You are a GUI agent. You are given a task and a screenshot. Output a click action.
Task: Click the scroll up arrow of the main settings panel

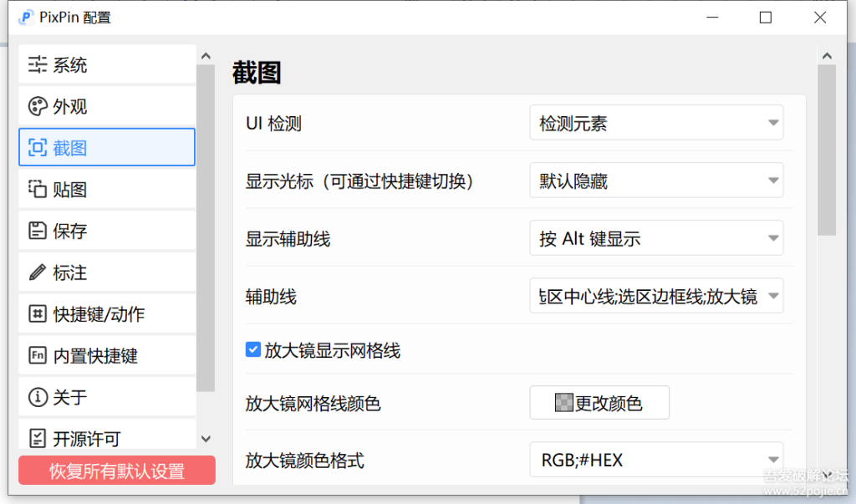pyautogui.click(x=827, y=56)
